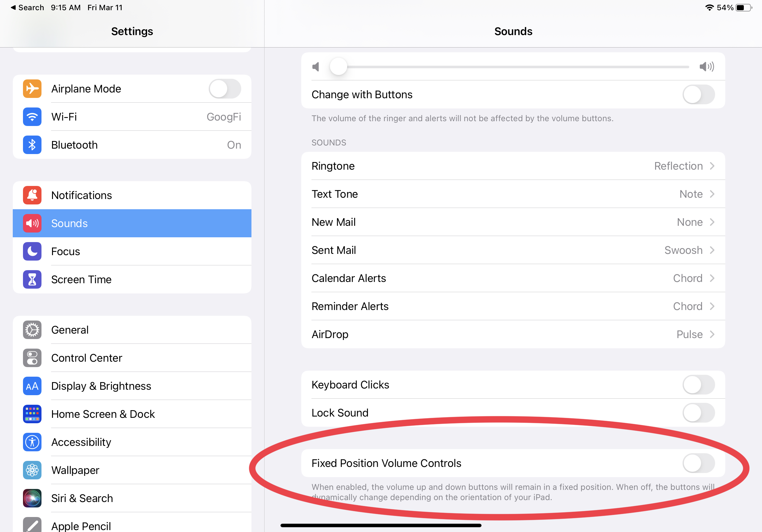Tap the Accessibility icon in the sidebar
The image size is (762, 532).
click(x=32, y=442)
